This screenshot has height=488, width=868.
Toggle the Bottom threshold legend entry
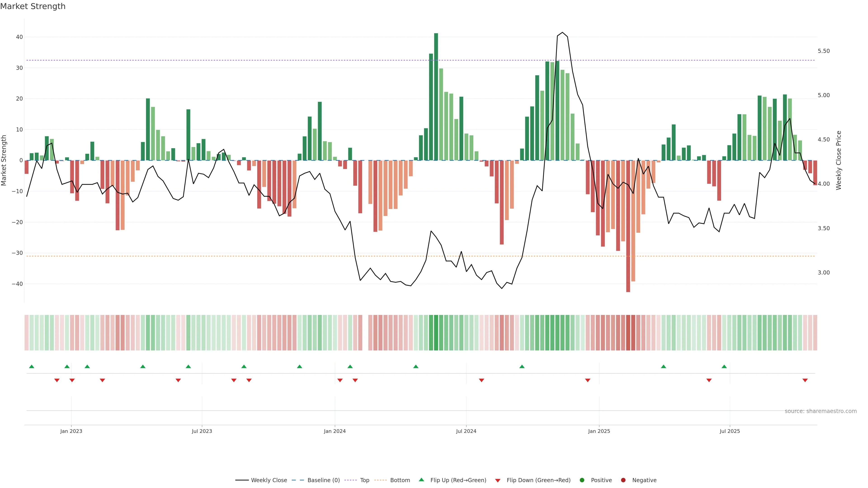click(x=400, y=480)
